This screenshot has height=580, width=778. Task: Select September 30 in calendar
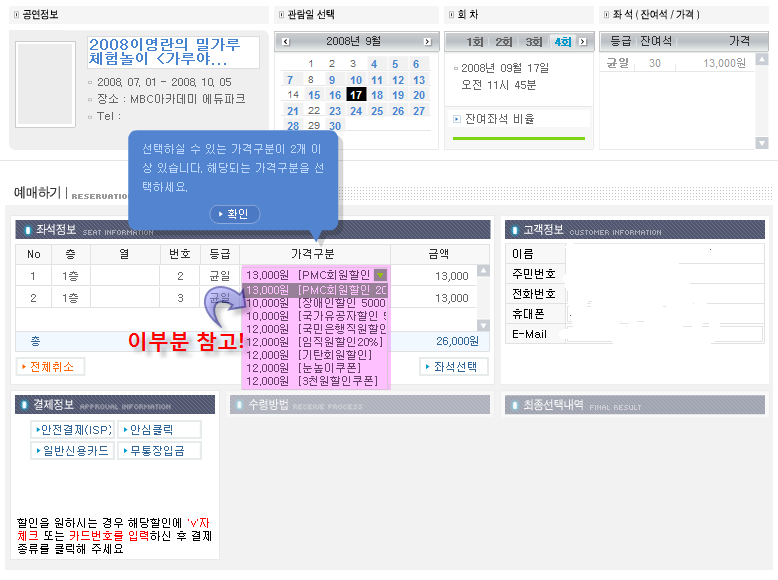(335, 126)
